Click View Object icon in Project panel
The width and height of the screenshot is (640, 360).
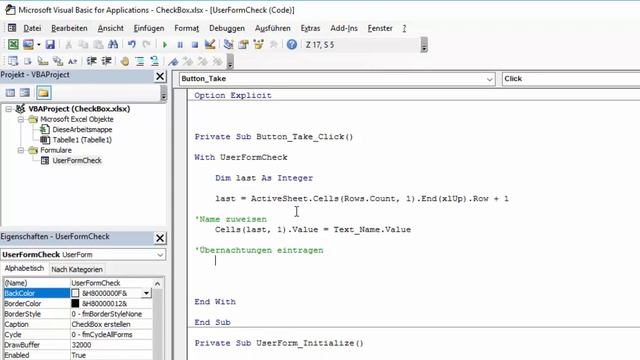pyautogui.click(x=25, y=93)
